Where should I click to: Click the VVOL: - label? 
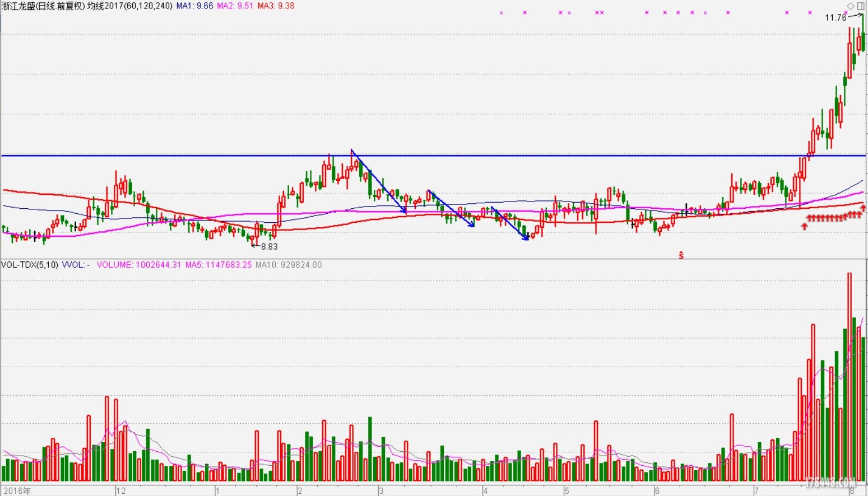76,265
